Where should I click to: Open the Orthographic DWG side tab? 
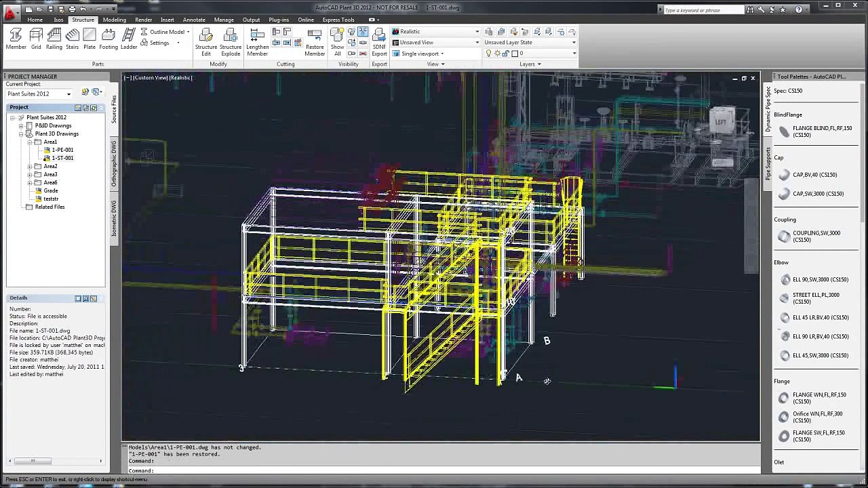point(114,163)
